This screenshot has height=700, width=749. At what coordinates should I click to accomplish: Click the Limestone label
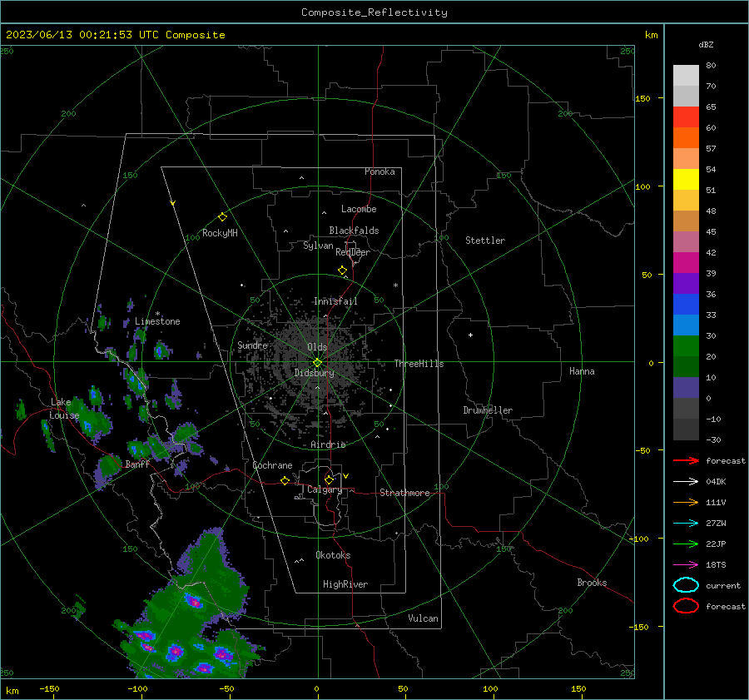pyautogui.click(x=157, y=321)
